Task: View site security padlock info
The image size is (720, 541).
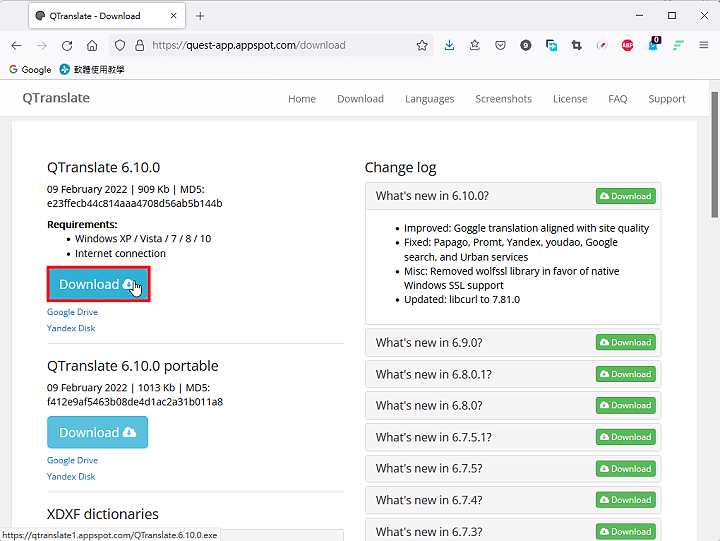Action: 140,45
